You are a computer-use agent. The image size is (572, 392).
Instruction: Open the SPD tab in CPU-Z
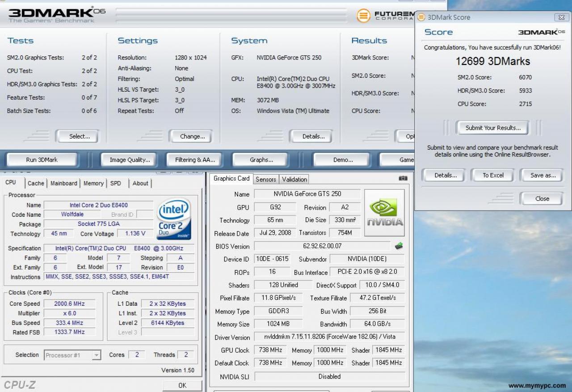coord(115,183)
